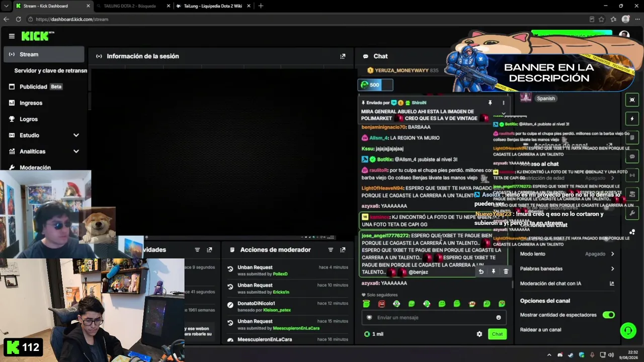Toggle Mostrar cantidad de espectadores switch
Image resolution: width=644 pixels, height=362 pixels.
coord(609,315)
